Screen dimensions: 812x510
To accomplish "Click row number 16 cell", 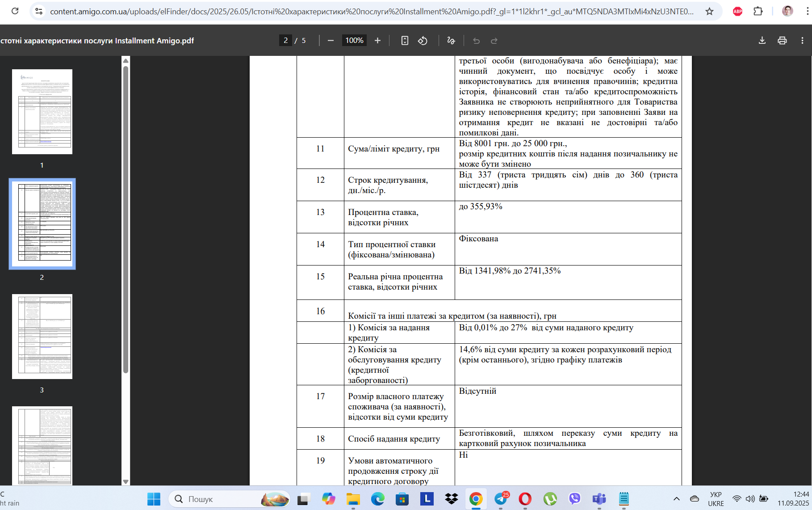I will tap(320, 311).
